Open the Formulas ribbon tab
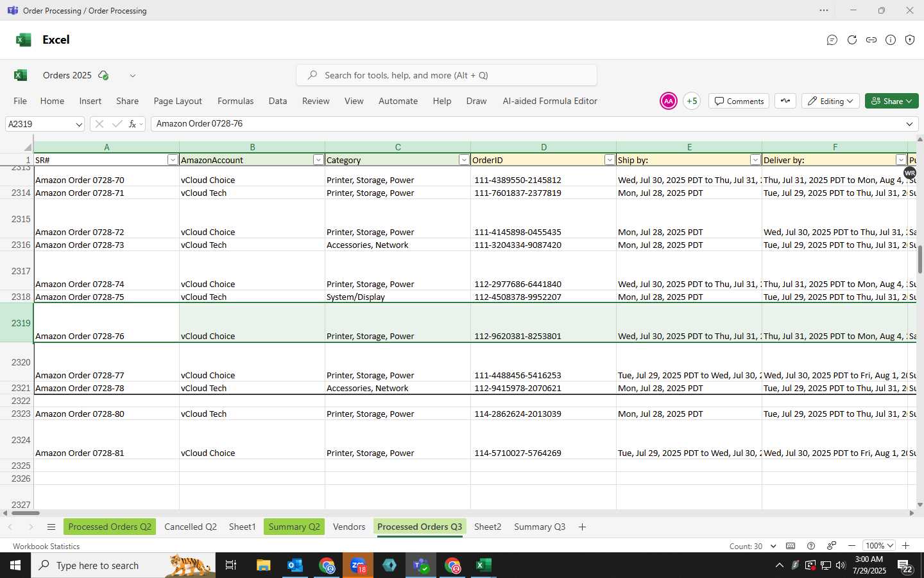Viewport: 924px width, 578px height. click(235, 101)
